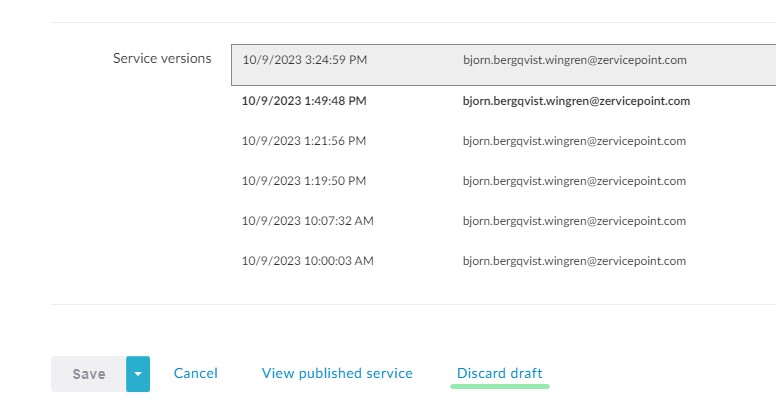Click the Service versions label
The image size is (776, 406).
[x=162, y=58]
